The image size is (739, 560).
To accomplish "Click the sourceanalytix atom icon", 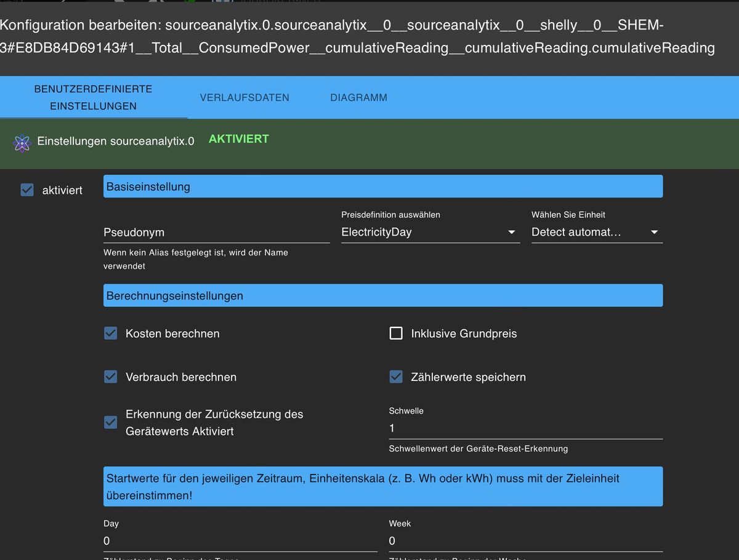I will click(22, 143).
